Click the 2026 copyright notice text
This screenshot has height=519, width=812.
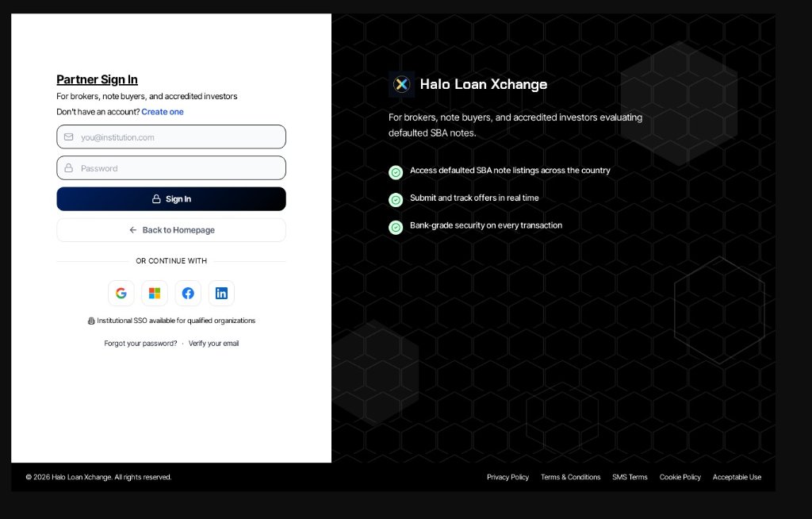98,477
